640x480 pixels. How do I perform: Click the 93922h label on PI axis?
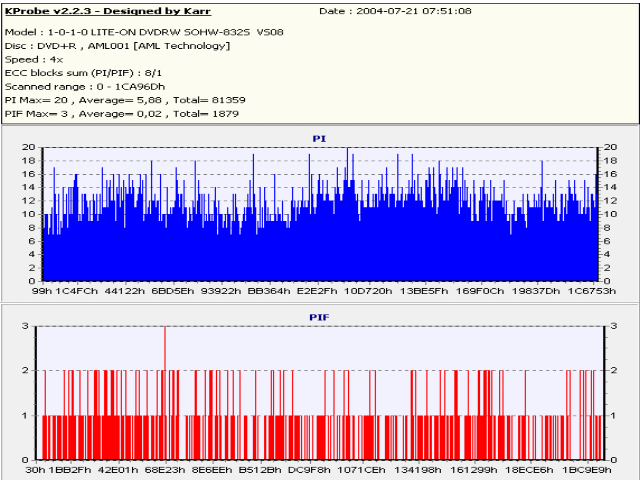click(x=221, y=291)
